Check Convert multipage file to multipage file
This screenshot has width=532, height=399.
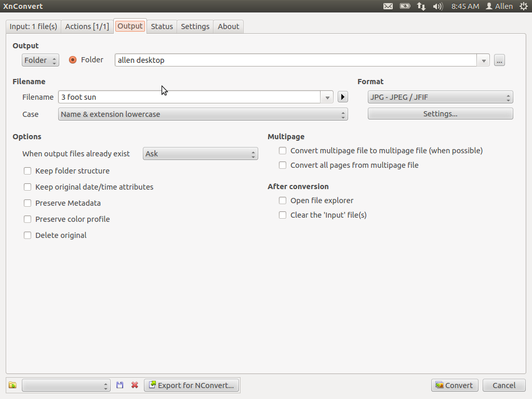(283, 151)
